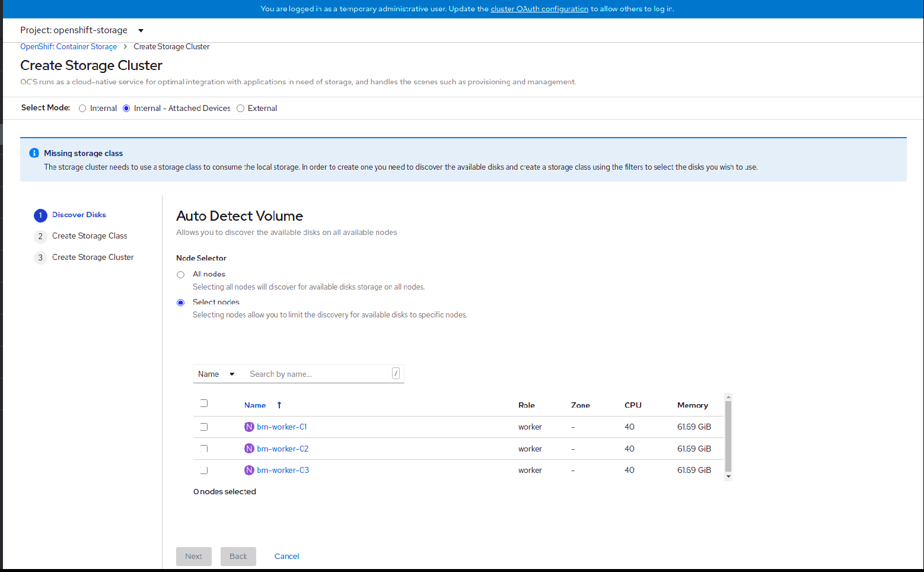Click the node icon beside bm-worker-C3
924x572 pixels.
pyautogui.click(x=249, y=470)
